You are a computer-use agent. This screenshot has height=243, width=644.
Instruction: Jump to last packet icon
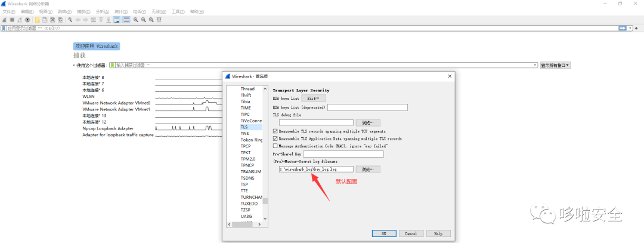coord(109,20)
